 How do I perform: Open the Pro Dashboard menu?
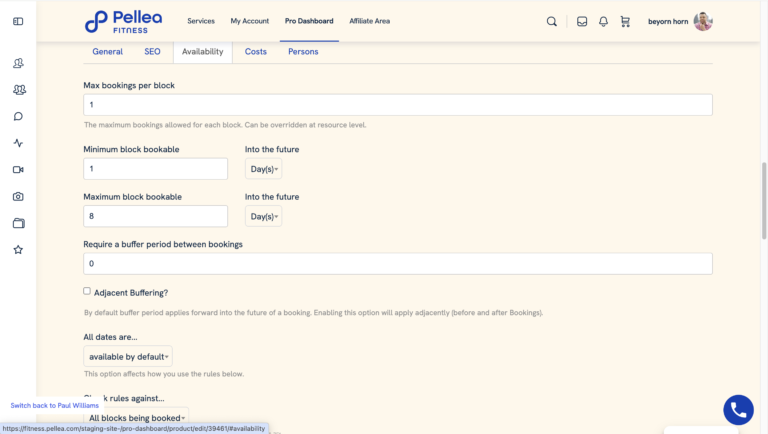[309, 21]
